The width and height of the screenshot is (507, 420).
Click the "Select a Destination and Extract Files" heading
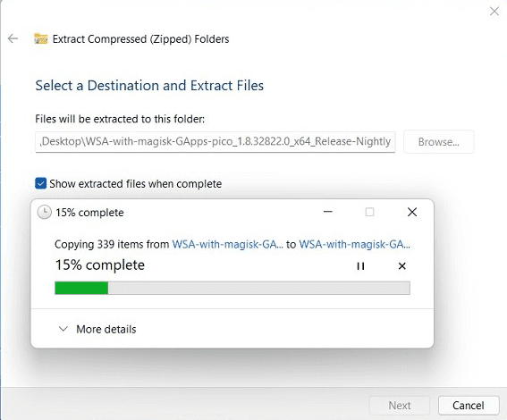tap(149, 86)
